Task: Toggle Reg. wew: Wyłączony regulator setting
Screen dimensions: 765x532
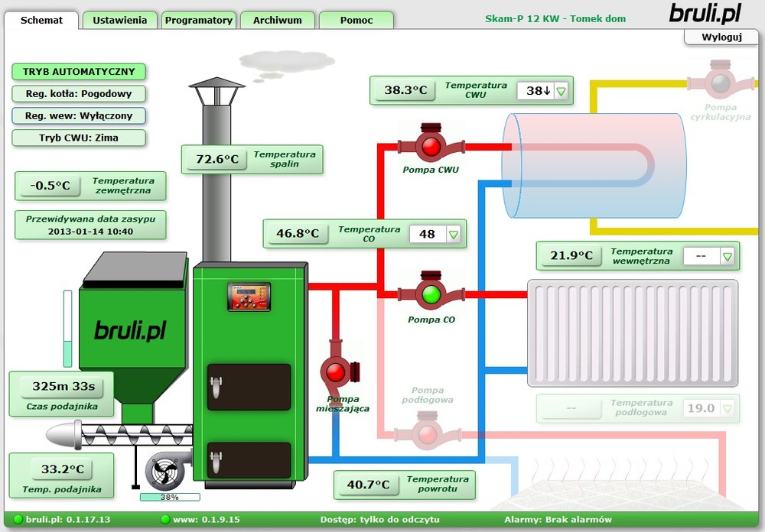Action: tap(79, 116)
